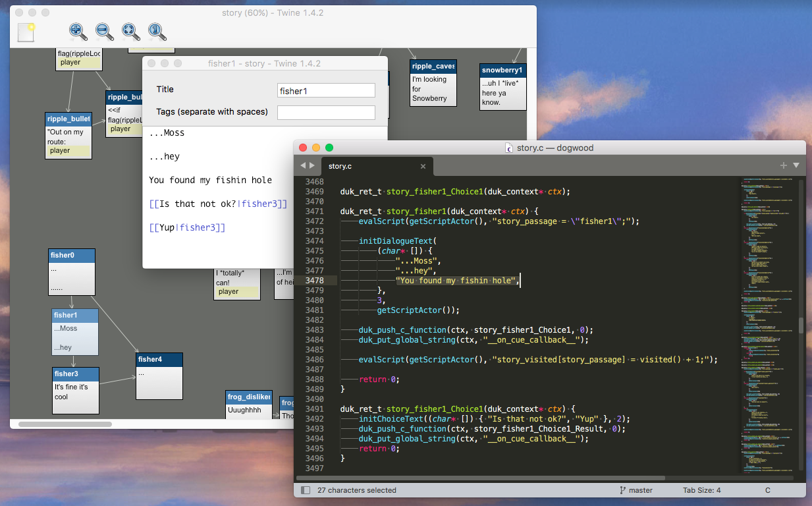Screen dimensions: 812x506
Task: Create a new passage in Twine
Action: point(26,32)
